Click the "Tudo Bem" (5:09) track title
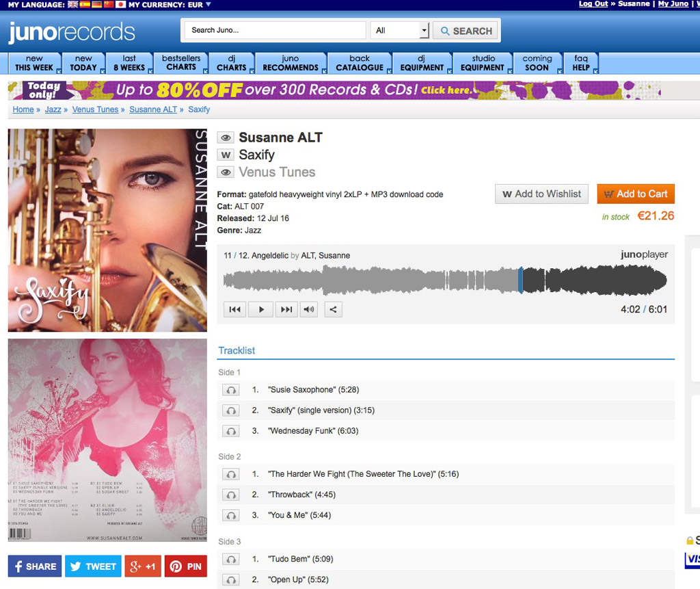Screen dimensions: 700x589 pyautogui.click(x=301, y=559)
